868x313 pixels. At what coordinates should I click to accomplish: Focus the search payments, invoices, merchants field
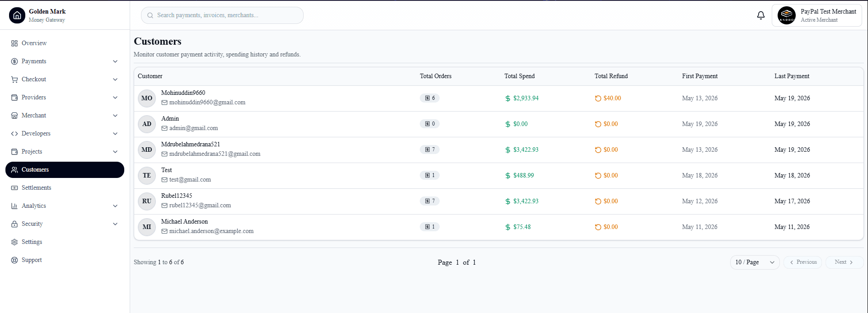click(x=222, y=15)
